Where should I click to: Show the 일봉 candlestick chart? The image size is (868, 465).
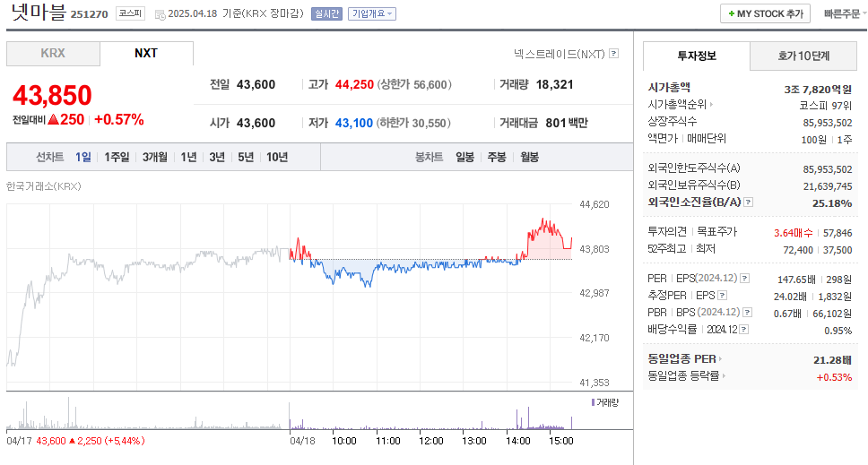pos(465,157)
